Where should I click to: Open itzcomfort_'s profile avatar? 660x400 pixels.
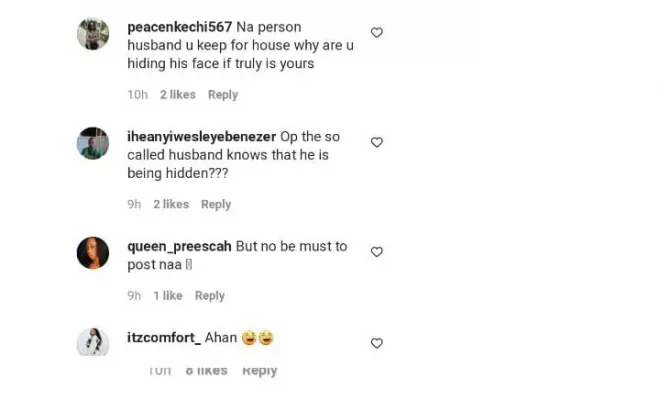point(93,342)
